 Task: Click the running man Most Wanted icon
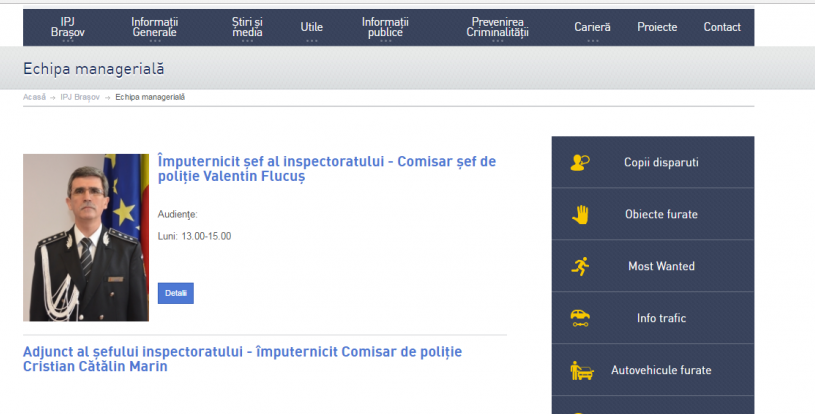click(581, 266)
